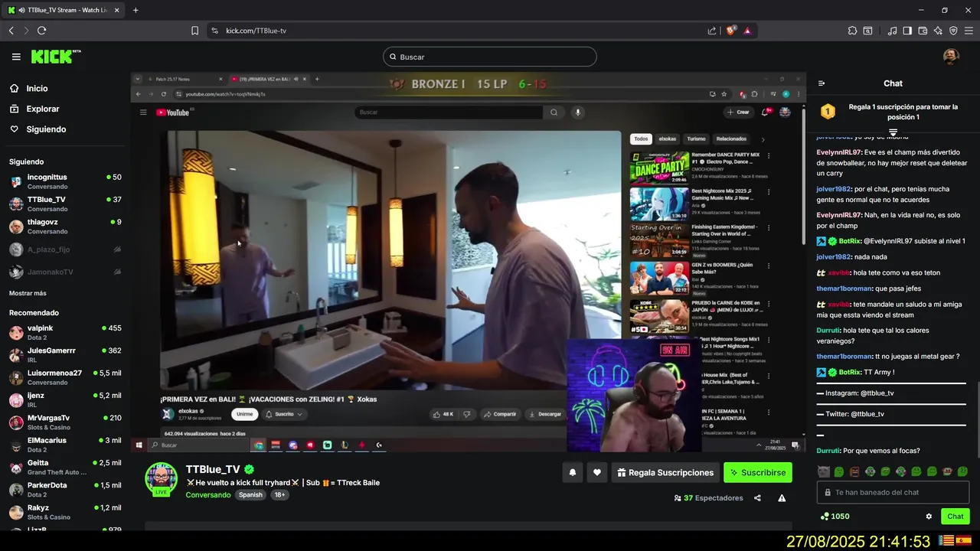Image resolution: width=980 pixels, height=551 pixels.
Task: Open the Brave Wallet icon
Action: (x=923, y=31)
